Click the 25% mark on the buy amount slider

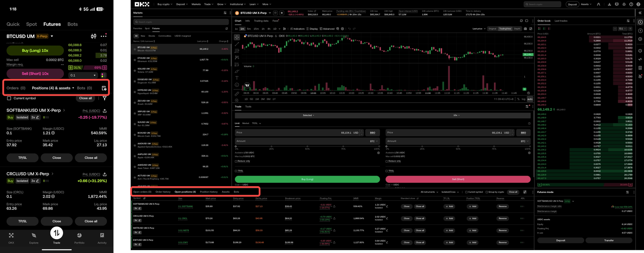pos(272,147)
